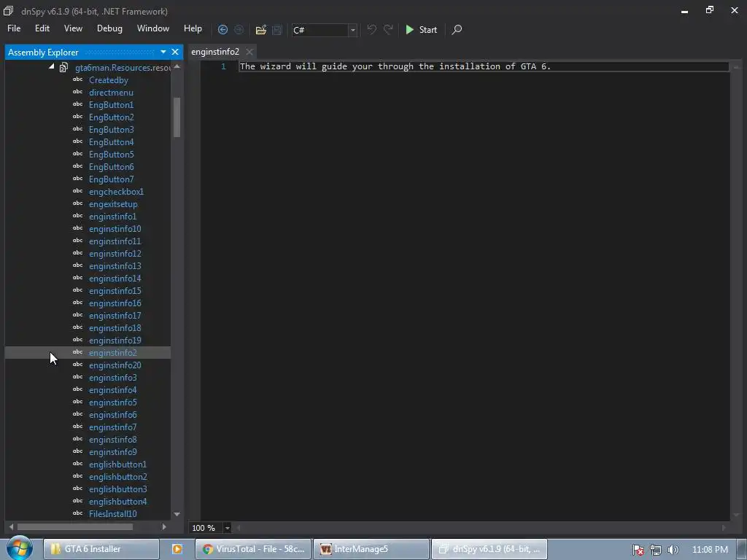Click the abc icon beside engexitsetup

(77, 203)
